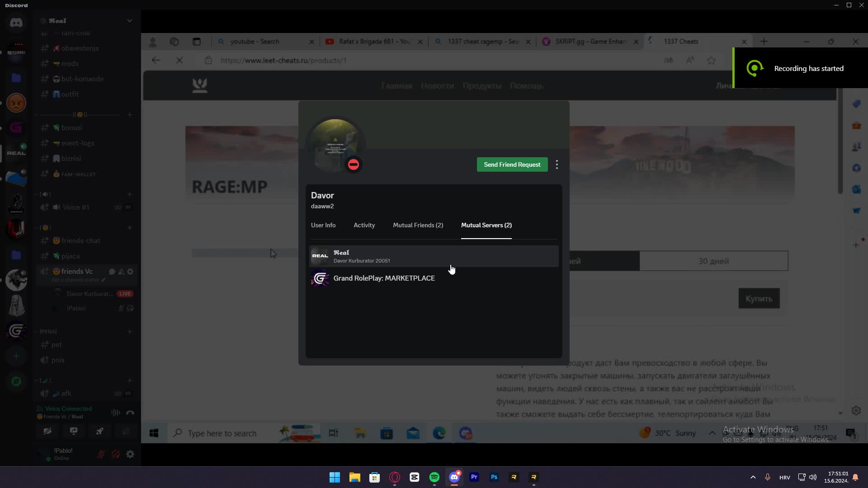Edit friends Vc channel settings gear
The image size is (868, 488).
[x=130, y=272]
